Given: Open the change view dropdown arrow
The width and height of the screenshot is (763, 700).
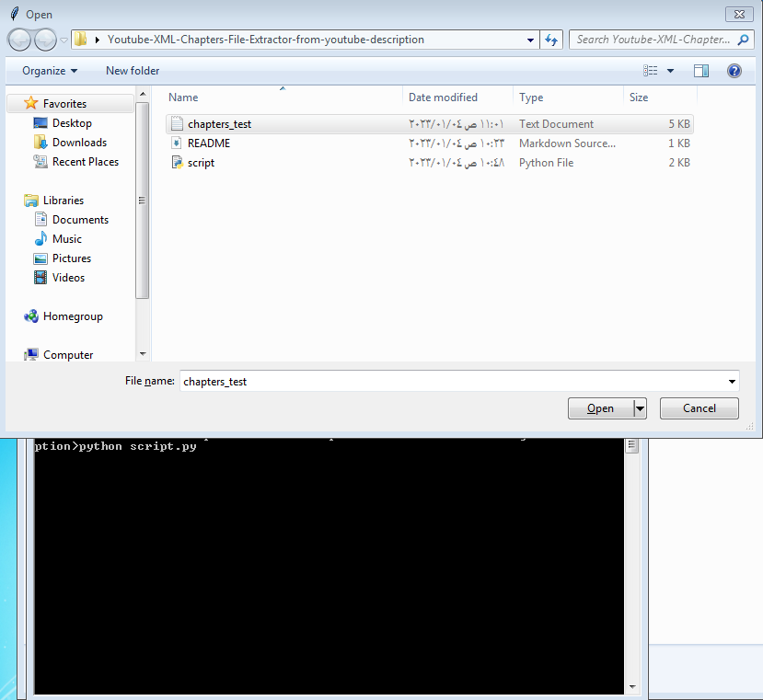Looking at the screenshot, I should point(669,70).
